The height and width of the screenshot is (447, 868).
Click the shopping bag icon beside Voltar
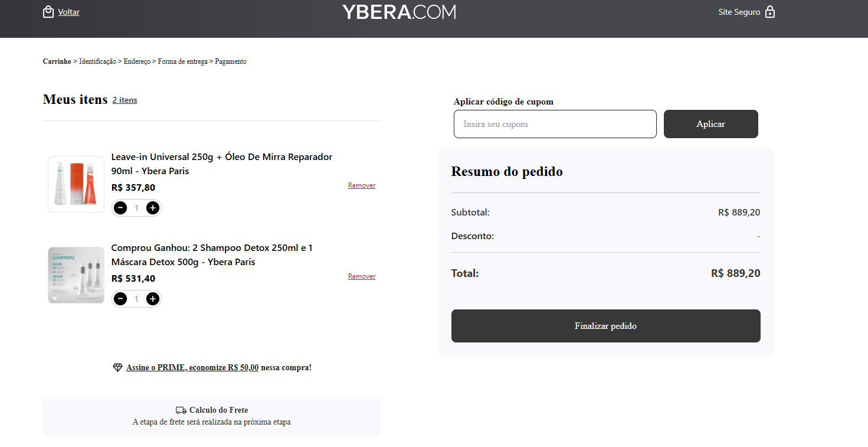pyautogui.click(x=48, y=12)
